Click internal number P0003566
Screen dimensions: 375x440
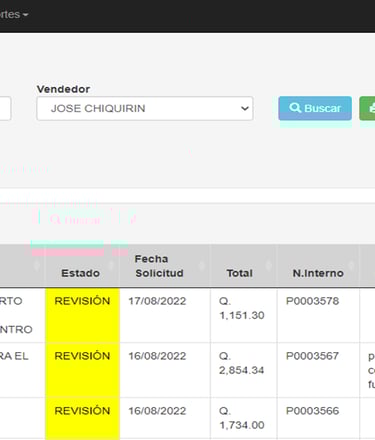point(312,411)
